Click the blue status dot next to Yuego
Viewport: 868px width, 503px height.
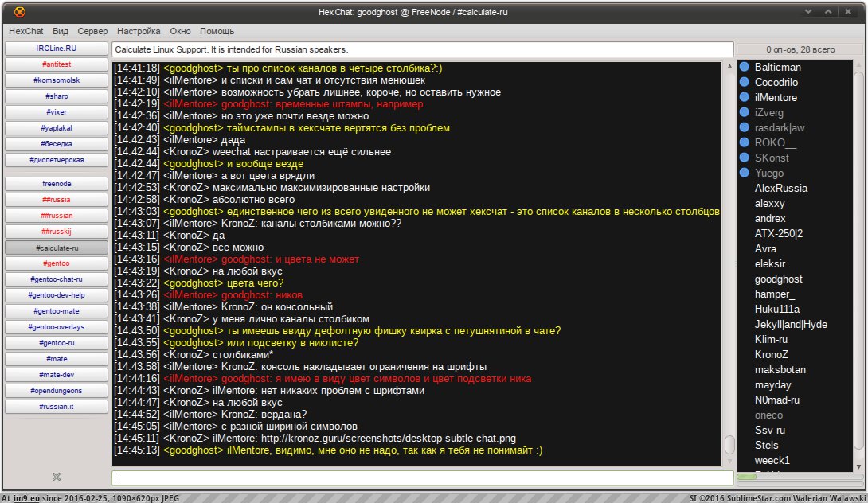pyautogui.click(x=745, y=173)
